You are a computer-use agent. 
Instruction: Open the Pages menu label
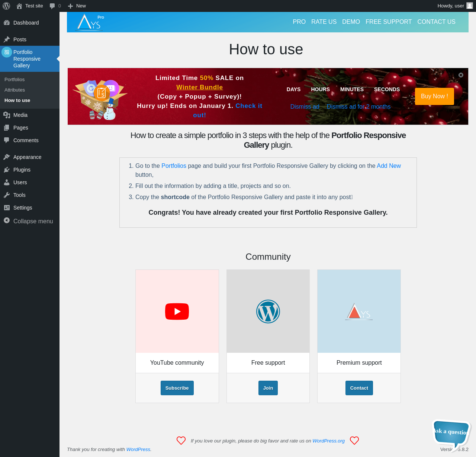(x=21, y=128)
